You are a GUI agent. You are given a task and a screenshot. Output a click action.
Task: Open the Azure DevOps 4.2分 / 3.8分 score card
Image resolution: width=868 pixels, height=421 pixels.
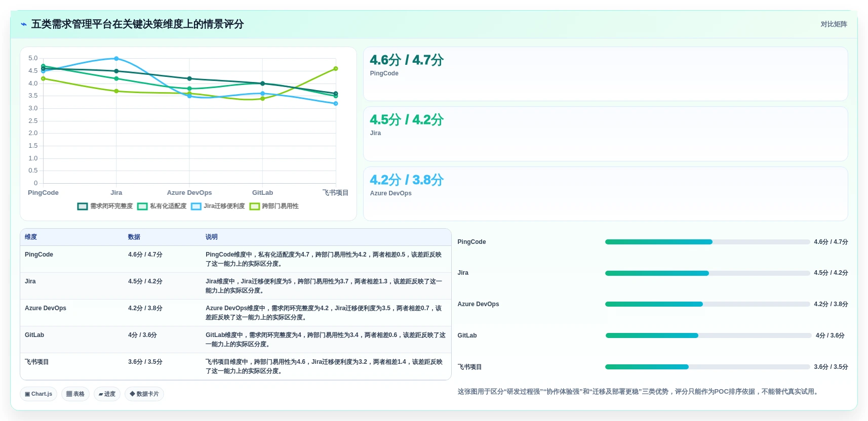[x=606, y=194]
